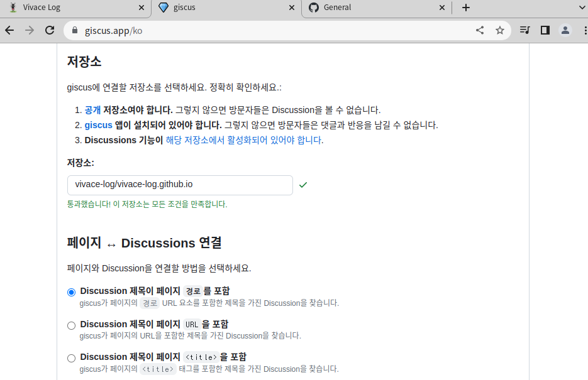The width and height of the screenshot is (588, 380).
Task: Click the 저장소 repository input field
Action: pyautogui.click(x=180, y=185)
